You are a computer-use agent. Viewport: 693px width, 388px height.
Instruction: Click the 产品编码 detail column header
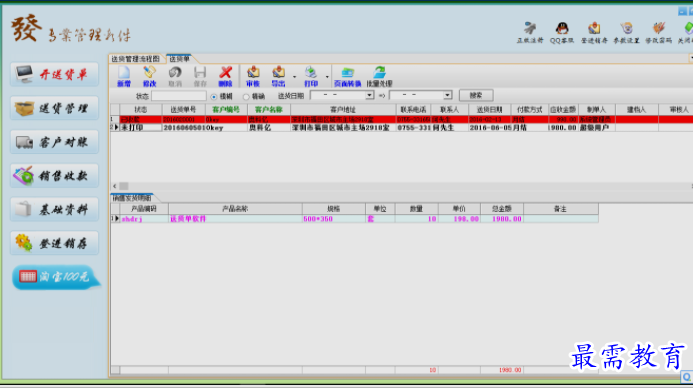tap(144, 209)
